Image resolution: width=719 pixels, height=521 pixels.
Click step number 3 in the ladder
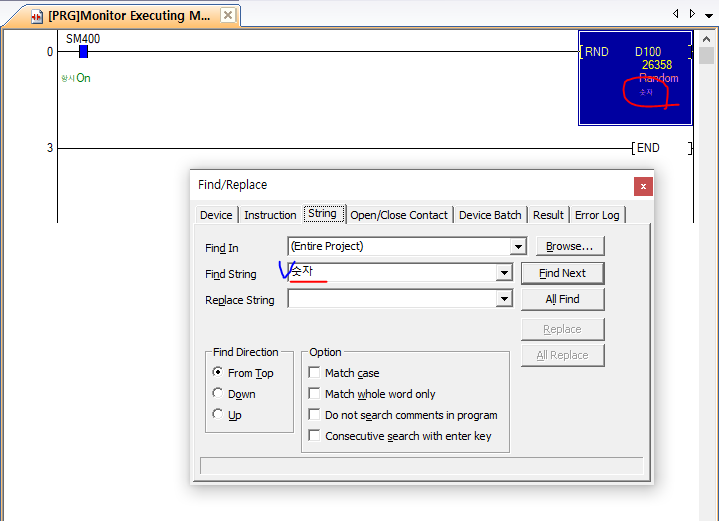[x=50, y=148]
